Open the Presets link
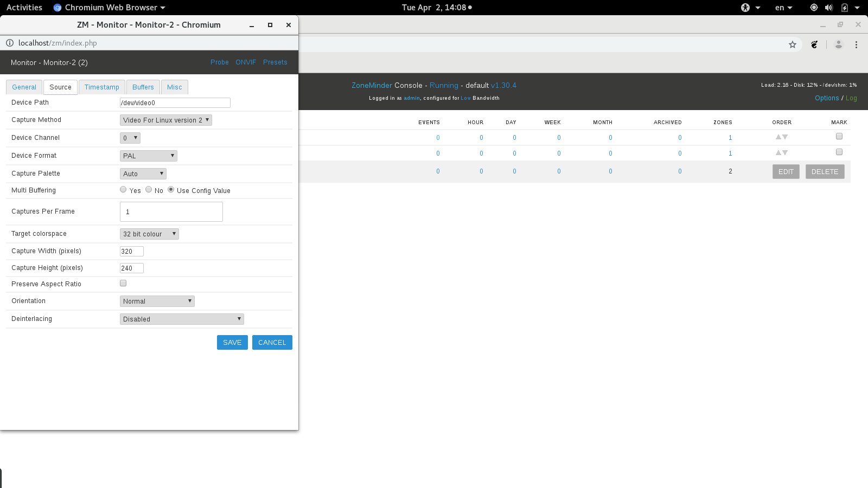 275,62
